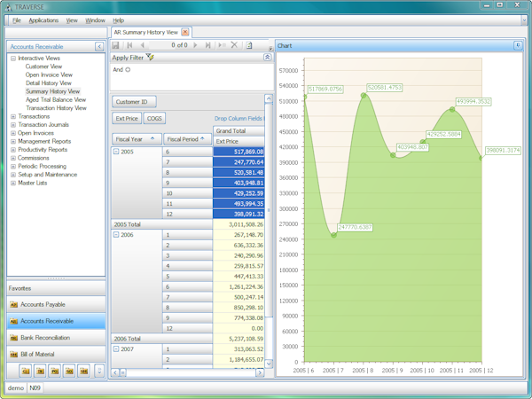Click the PO shortcut icon at bottom

[x=55, y=372]
